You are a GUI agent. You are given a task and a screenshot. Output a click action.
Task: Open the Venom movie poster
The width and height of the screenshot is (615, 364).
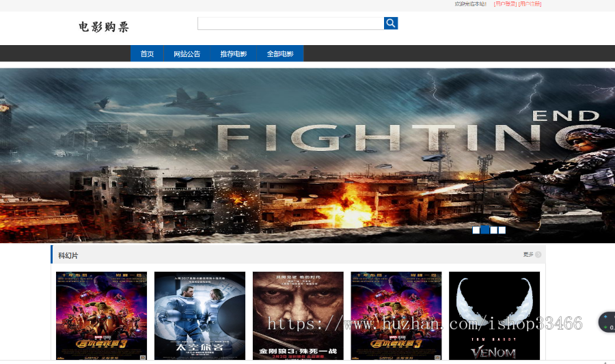click(x=494, y=316)
